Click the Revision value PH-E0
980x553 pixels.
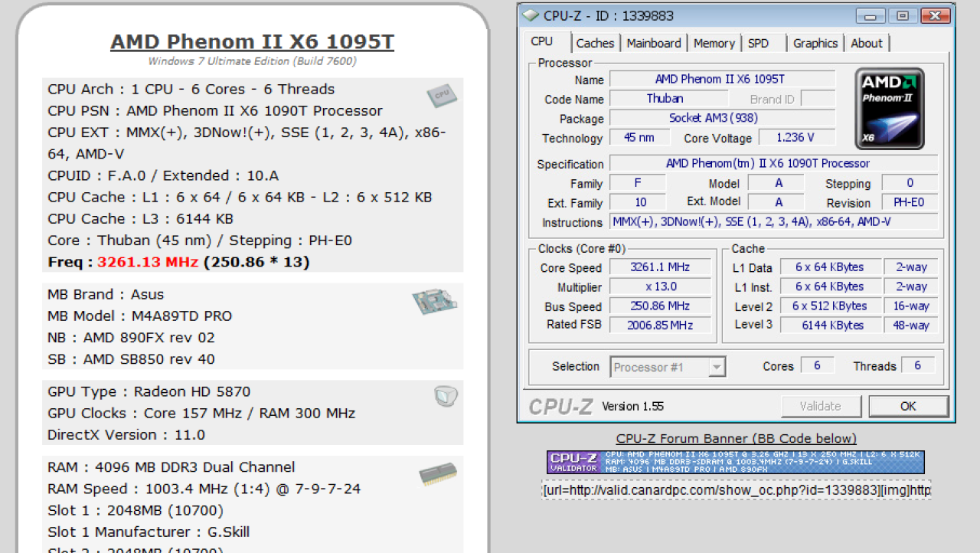pos(910,202)
